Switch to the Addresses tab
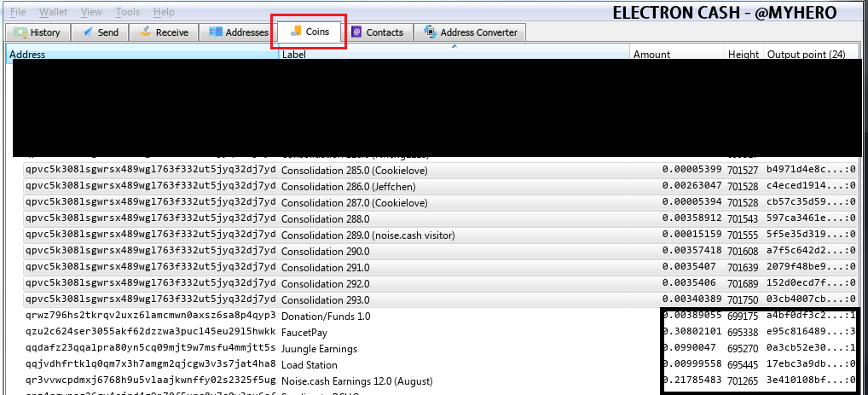This screenshot has height=395, width=868. coord(238,32)
